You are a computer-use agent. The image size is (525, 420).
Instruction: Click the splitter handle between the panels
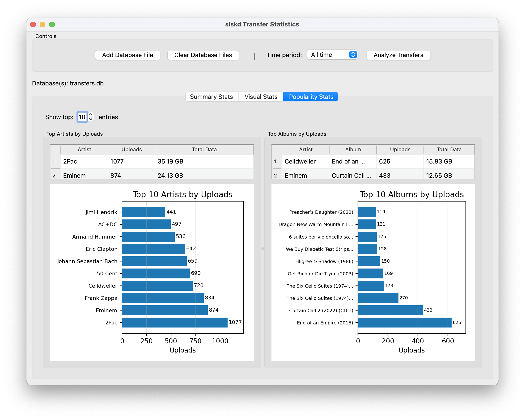262,249
